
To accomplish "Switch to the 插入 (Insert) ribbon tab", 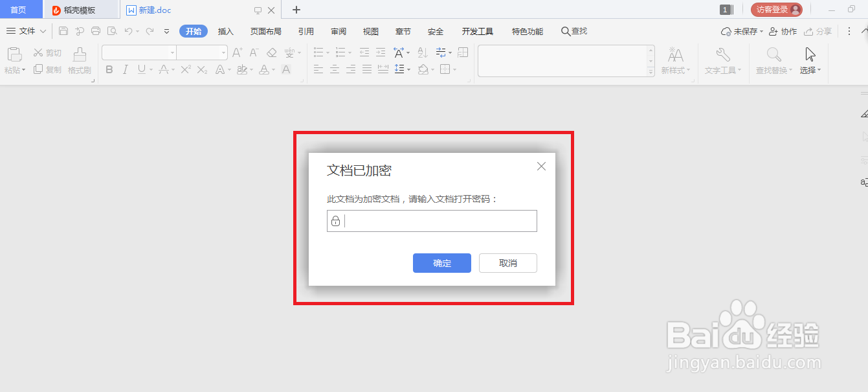I will 226,30.
